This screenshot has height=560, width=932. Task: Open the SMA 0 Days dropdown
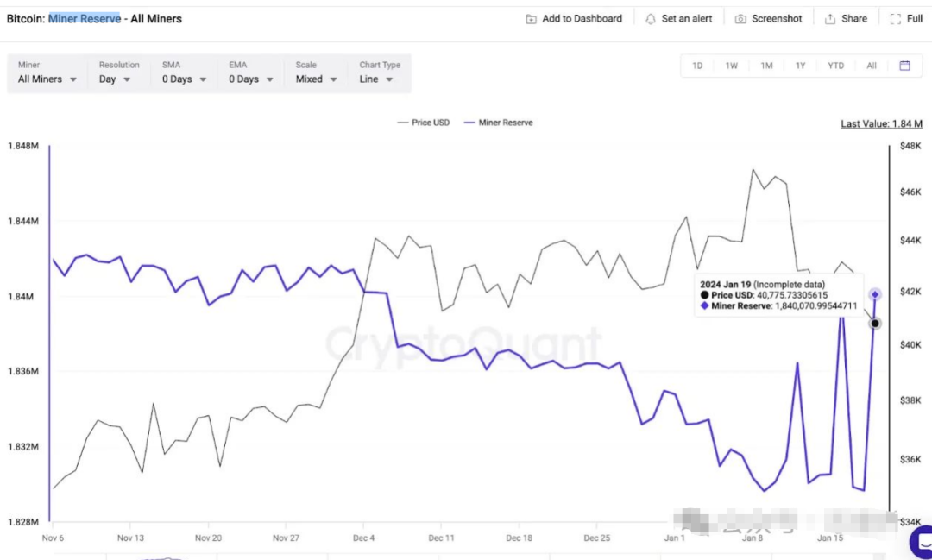(x=185, y=79)
